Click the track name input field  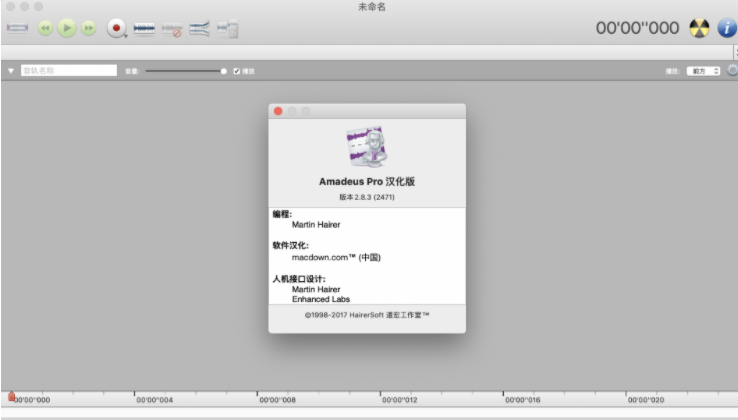pos(69,71)
